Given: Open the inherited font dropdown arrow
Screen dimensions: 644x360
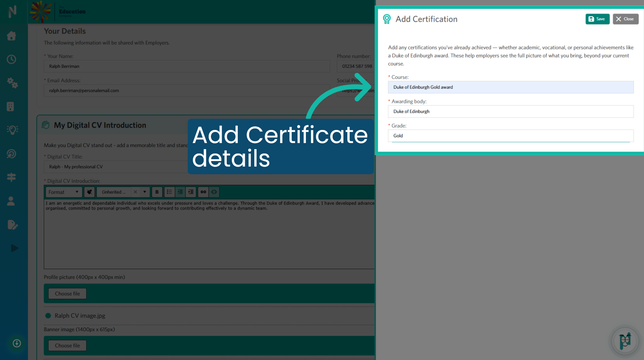Looking at the screenshot, I should tap(145, 192).
